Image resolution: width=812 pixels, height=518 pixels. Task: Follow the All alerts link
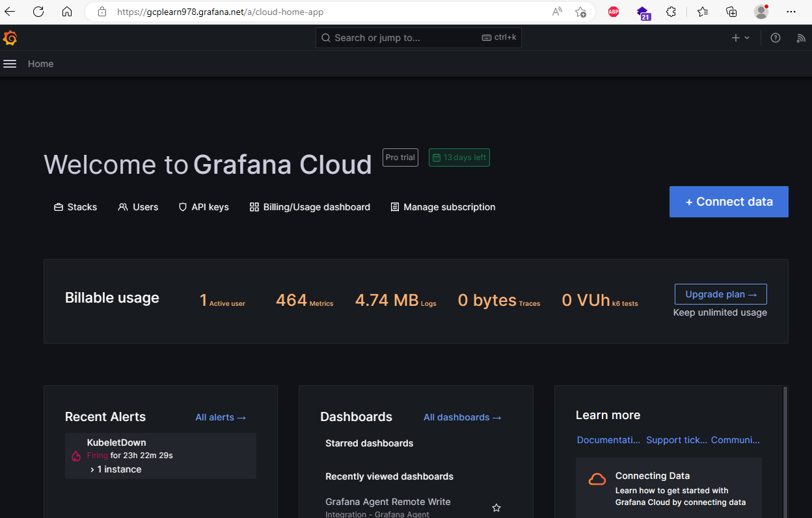pyautogui.click(x=221, y=417)
